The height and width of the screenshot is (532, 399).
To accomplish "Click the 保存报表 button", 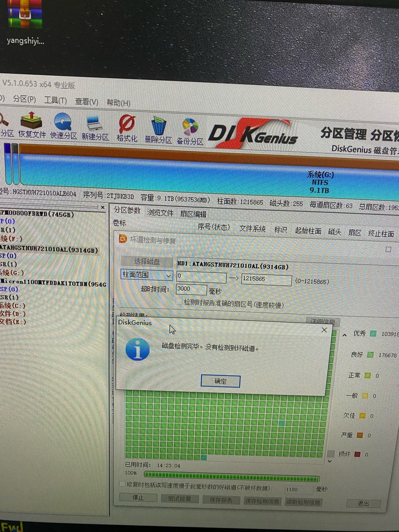I will (221, 500).
